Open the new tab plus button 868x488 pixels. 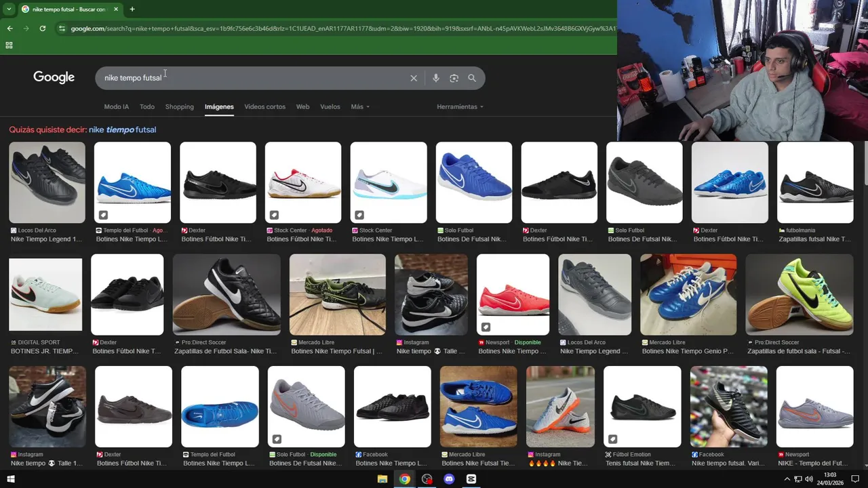point(132,9)
